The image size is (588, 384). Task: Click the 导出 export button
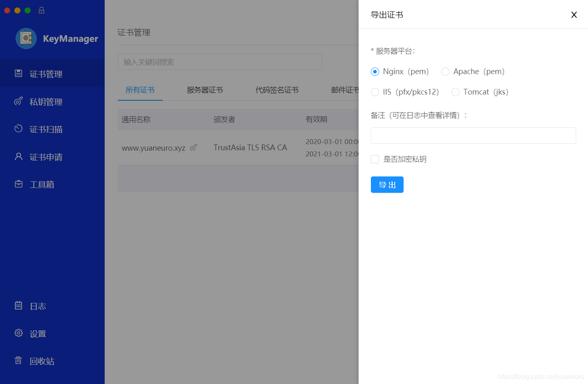point(387,185)
